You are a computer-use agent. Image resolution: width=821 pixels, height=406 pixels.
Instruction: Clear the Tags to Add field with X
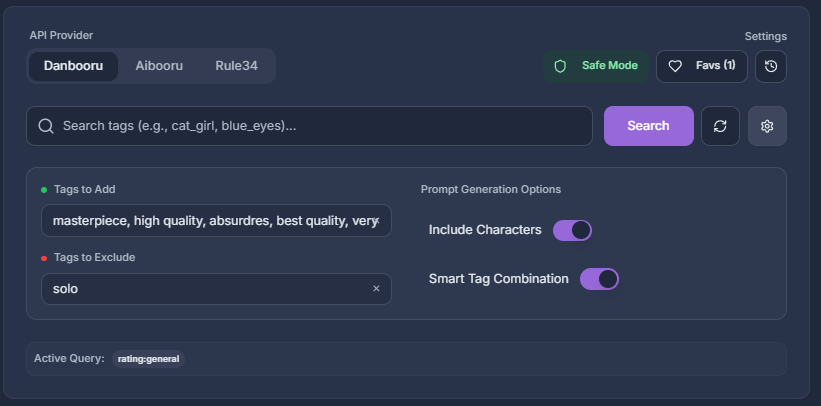[x=377, y=221]
